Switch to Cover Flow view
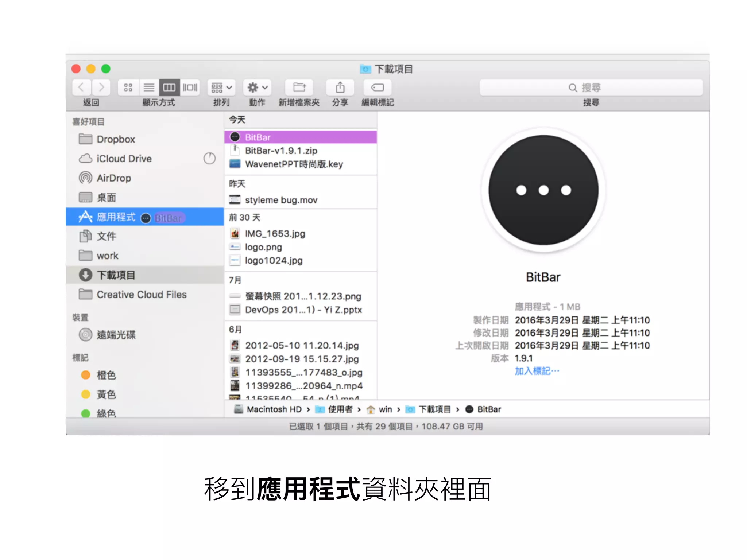Screen dimensions: 747x560 click(x=190, y=87)
